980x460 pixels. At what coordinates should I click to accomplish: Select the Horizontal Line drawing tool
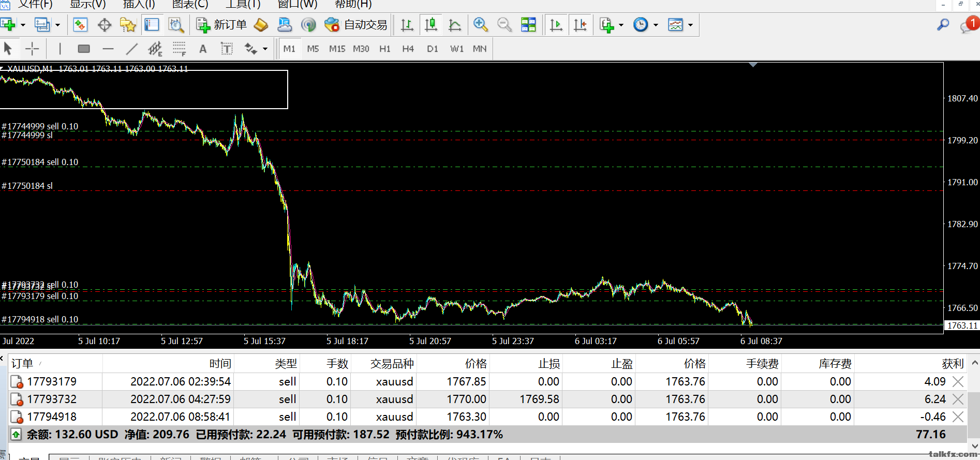pyautogui.click(x=108, y=49)
